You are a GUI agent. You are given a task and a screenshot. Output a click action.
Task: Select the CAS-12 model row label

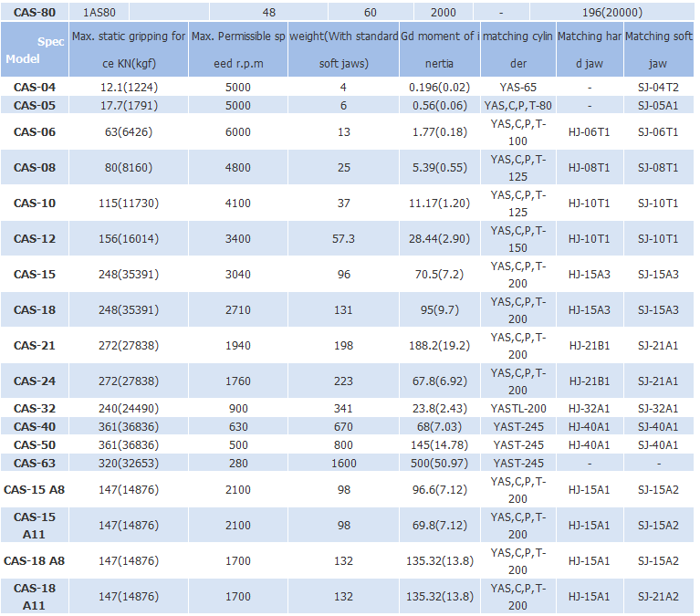pos(35,239)
